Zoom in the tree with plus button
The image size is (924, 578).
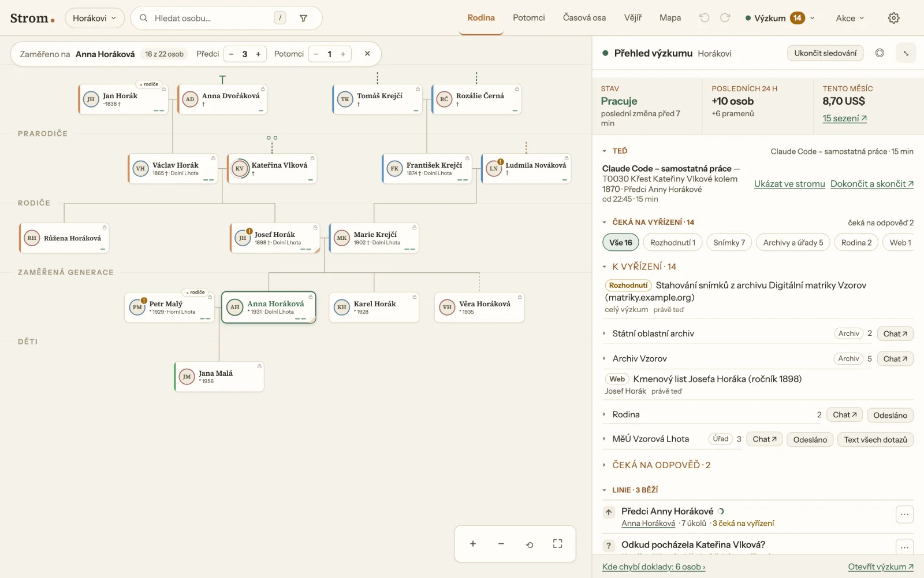coord(473,544)
